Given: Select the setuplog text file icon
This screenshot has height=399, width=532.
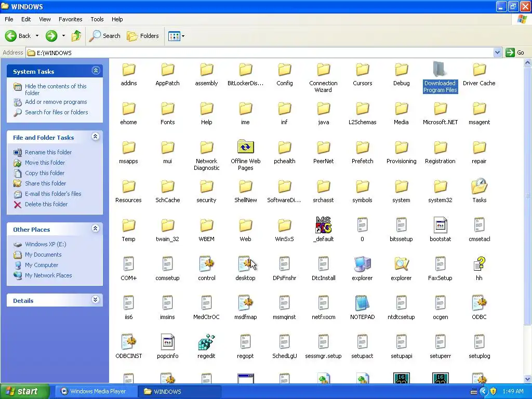Looking at the screenshot, I should 479,342.
